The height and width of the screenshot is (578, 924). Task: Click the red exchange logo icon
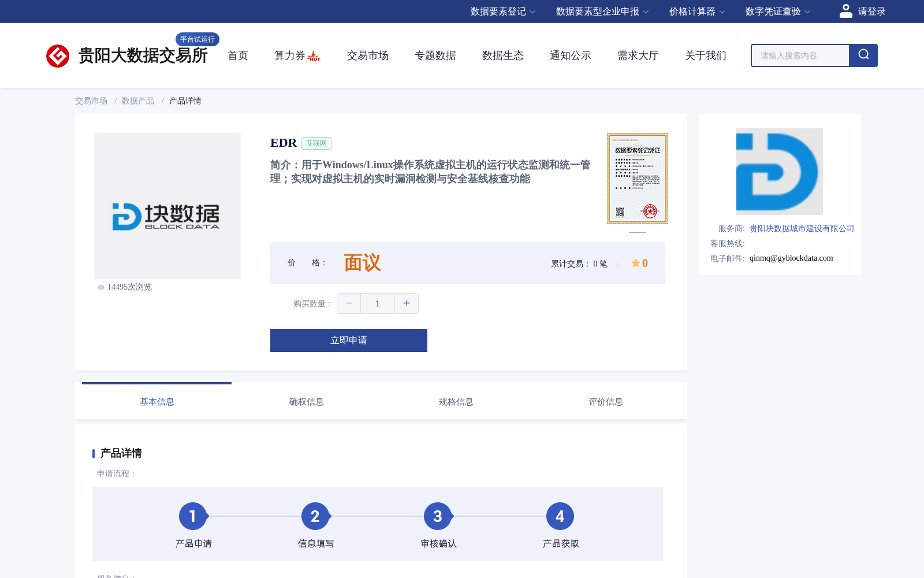coord(58,56)
